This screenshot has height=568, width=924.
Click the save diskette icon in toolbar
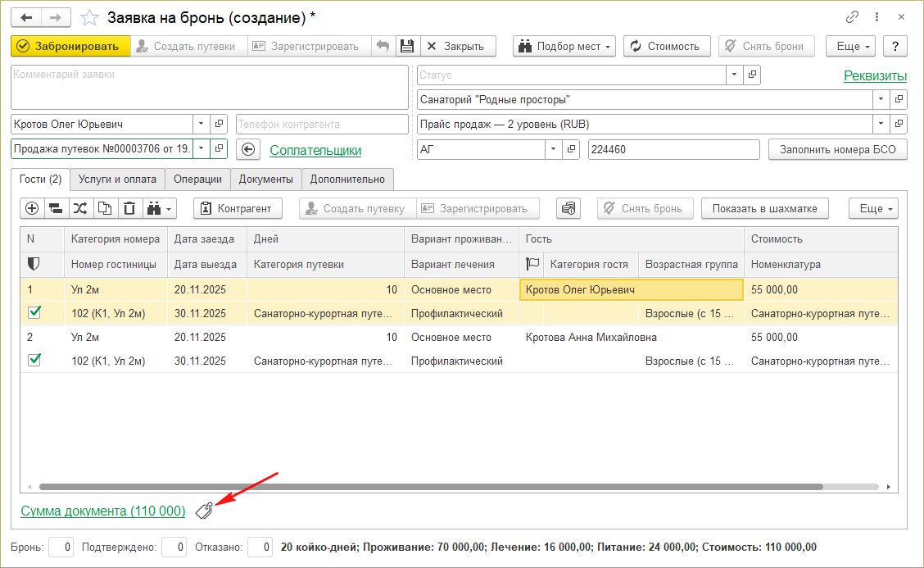(x=406, y=47)
